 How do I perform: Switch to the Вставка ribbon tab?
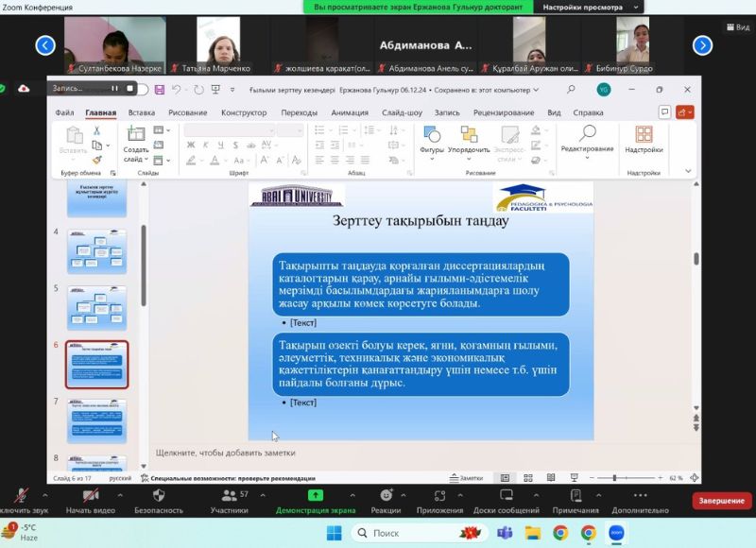pyautogui.click(x=142, y=112)
